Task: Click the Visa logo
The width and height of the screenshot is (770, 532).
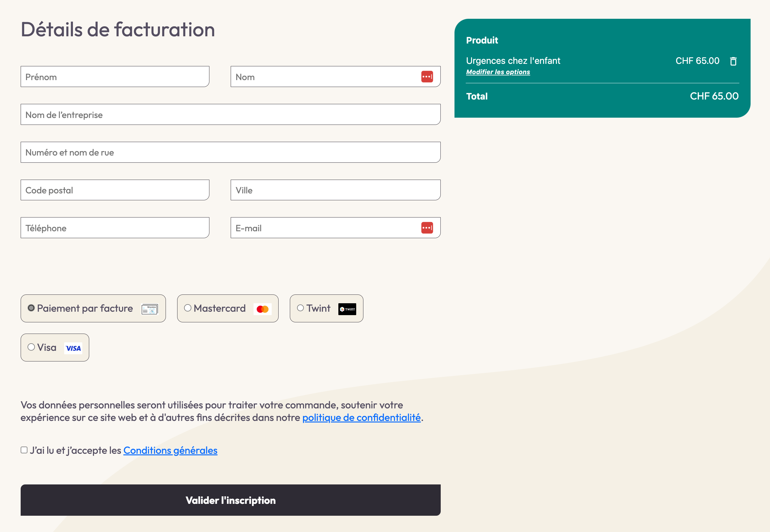Action: pyautogui.click(x=73, y=348)
